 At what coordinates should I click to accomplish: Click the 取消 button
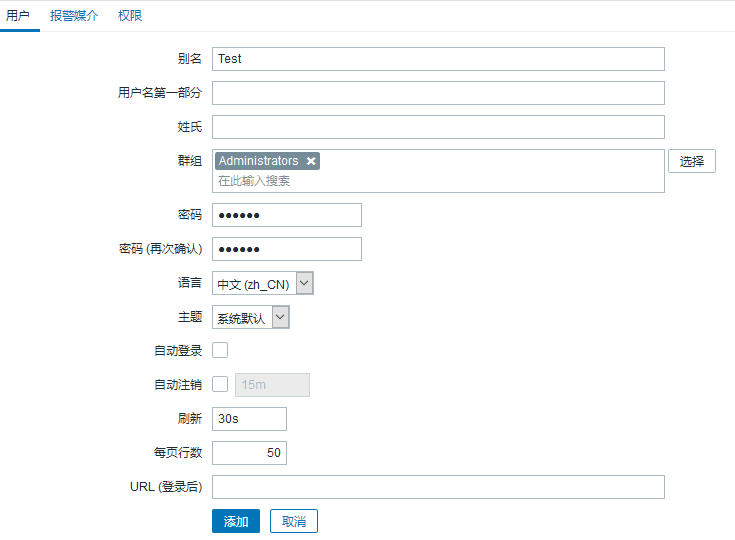tap(294, 521)
